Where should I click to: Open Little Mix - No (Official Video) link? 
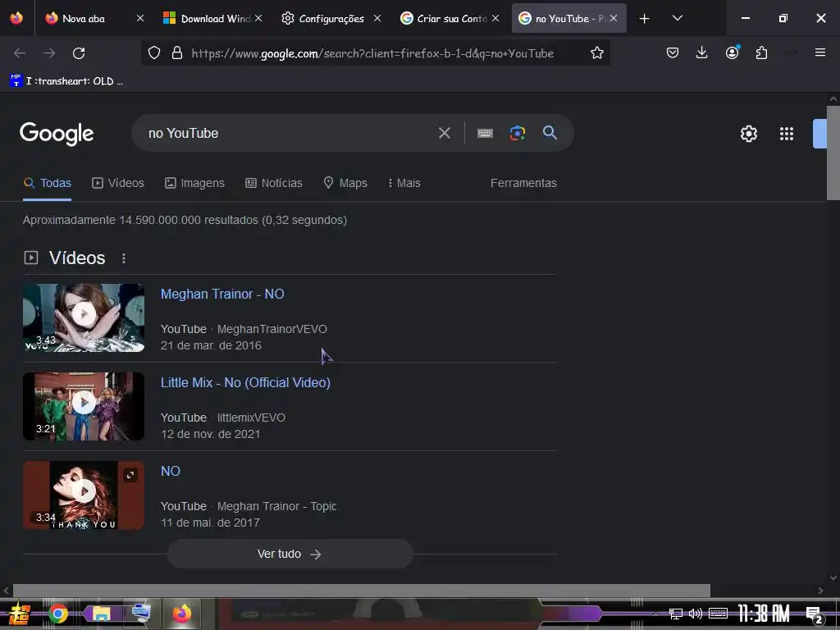click(245, 382)
